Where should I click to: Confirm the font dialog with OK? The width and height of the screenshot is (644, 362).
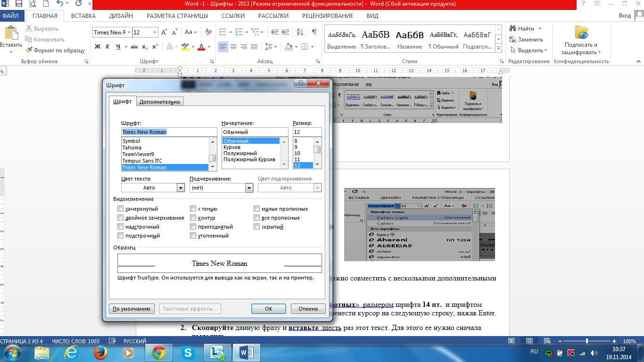click(x=269, y=309)
